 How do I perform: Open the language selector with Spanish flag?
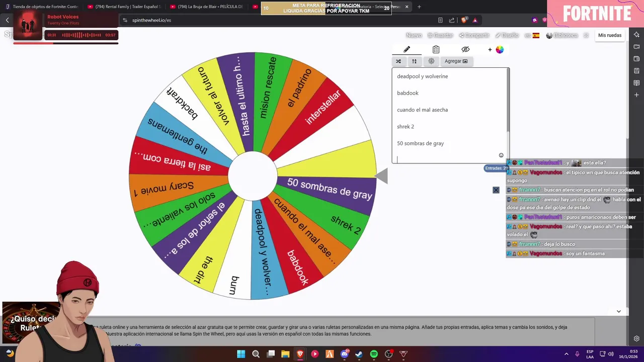(532, 35)
